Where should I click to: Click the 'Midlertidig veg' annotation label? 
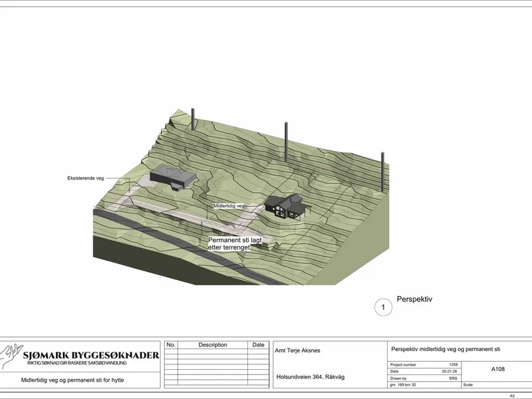click(229, 206)
